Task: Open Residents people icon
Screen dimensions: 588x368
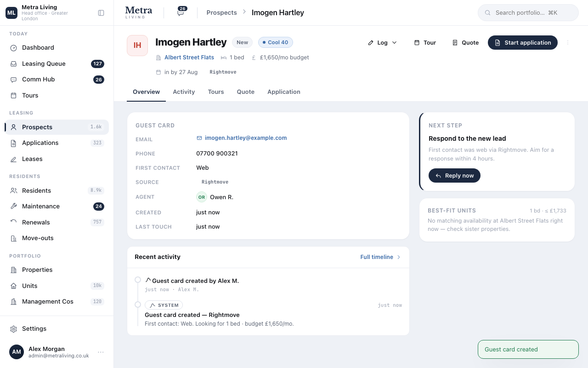Action: coord(14,191)
